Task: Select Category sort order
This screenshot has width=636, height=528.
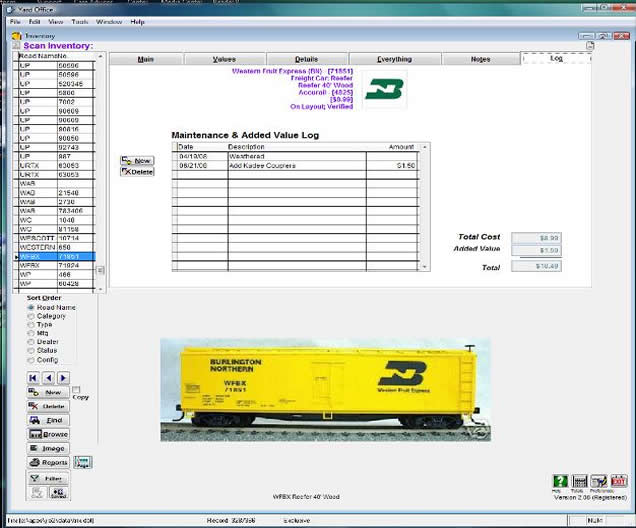Action: [x=31, y=316]
